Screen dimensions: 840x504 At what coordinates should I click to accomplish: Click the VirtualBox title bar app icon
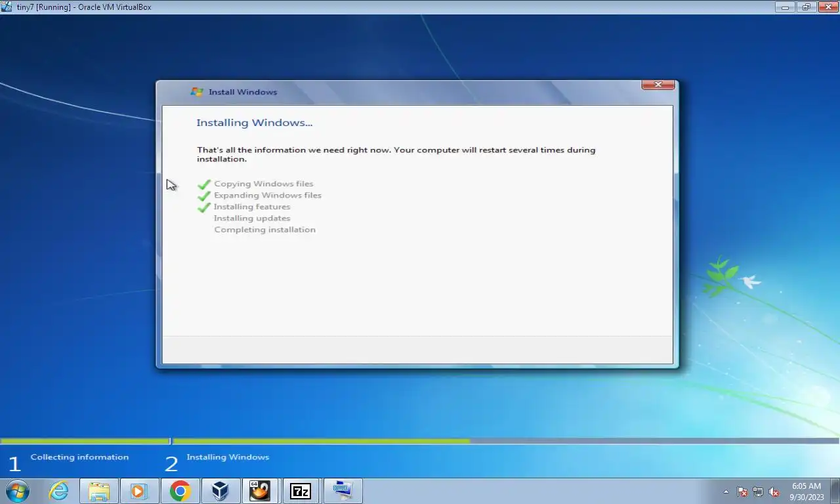pyautogui.click(x=7, y=7)
